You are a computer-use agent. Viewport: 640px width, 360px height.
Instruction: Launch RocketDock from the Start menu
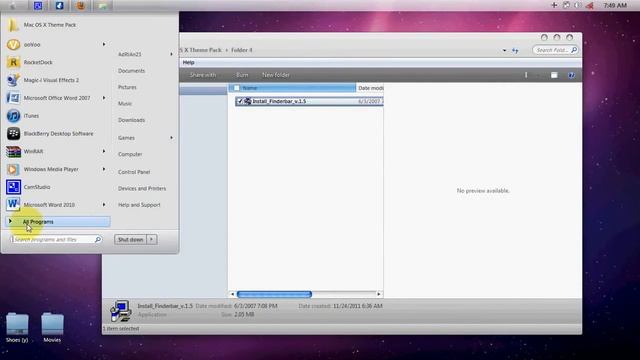(x=38, y=62)
